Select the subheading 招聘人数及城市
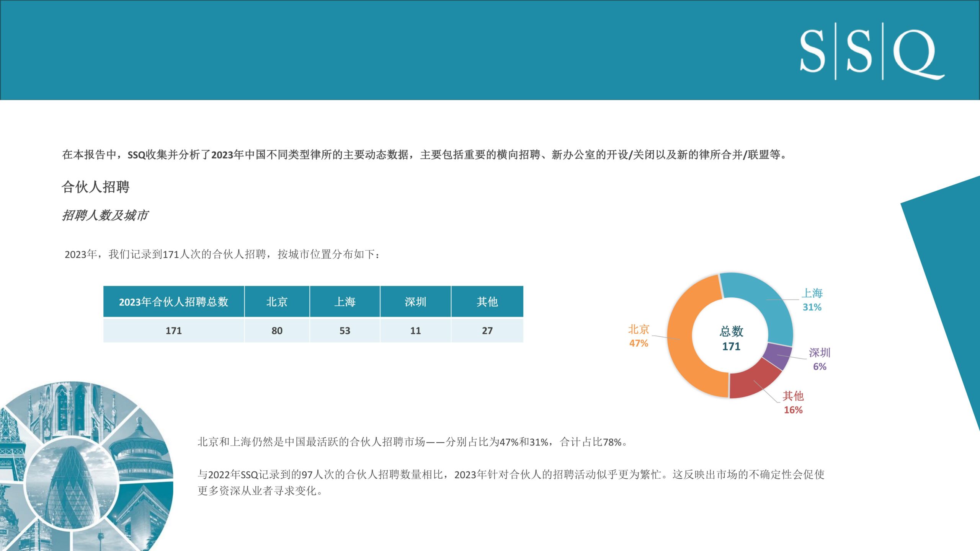Viewport: 980px width, 551px height. pos(105,215)
